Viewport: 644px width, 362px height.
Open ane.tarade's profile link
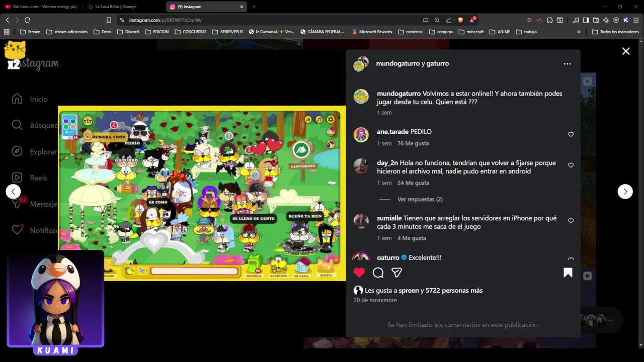coord(392,132)
